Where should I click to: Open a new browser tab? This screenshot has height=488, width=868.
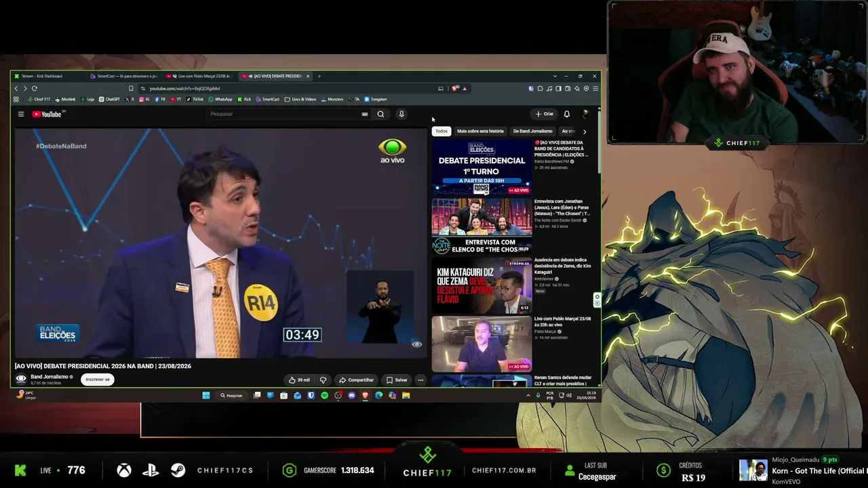click(319, 76)
